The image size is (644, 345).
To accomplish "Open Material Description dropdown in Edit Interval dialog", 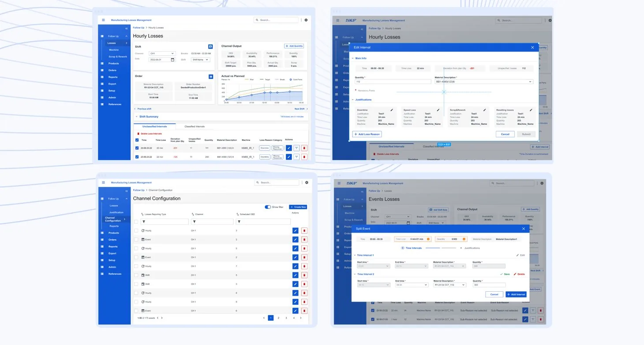I will (484, 82).
